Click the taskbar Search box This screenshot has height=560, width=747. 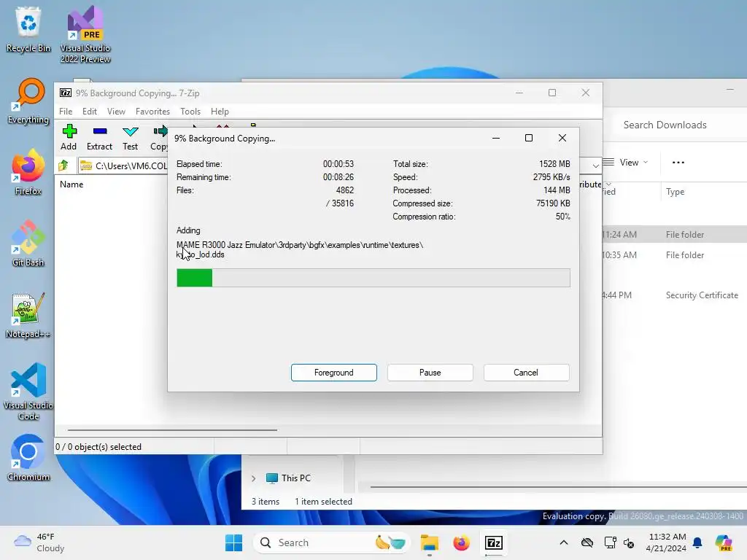pyautogui.click(x=331, y=542)
